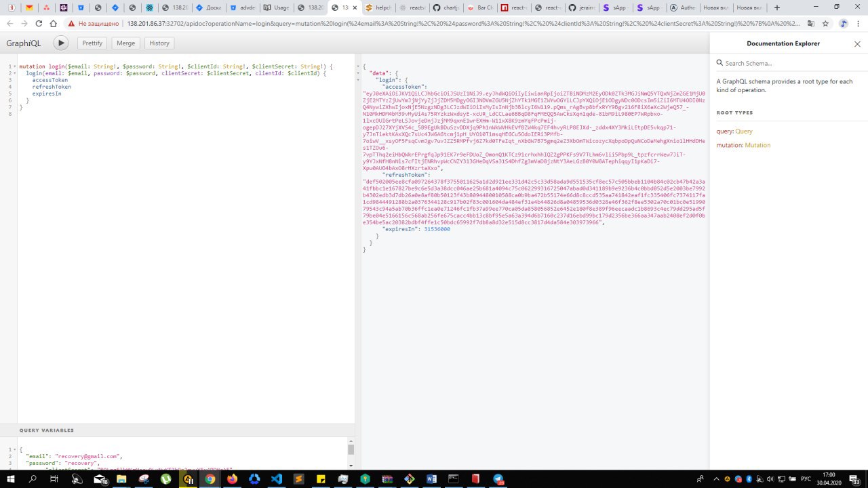Click the refreshToken field in the query

tap(52, 87)
